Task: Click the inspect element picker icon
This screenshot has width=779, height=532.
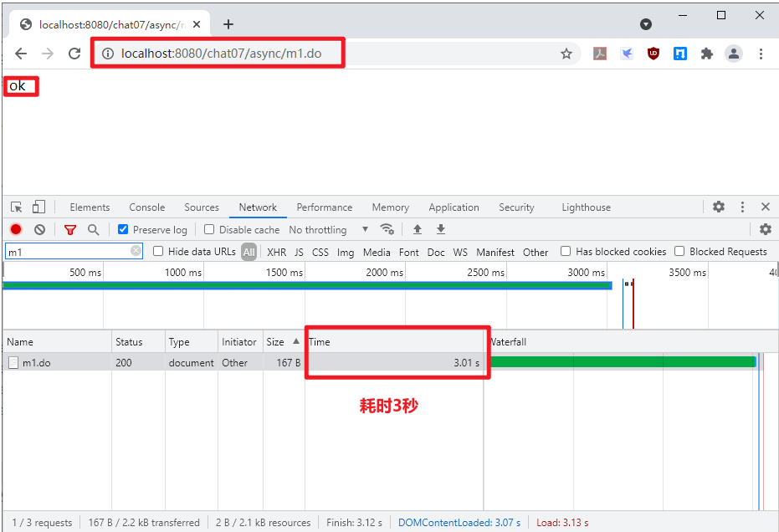Action: (16, 207)
